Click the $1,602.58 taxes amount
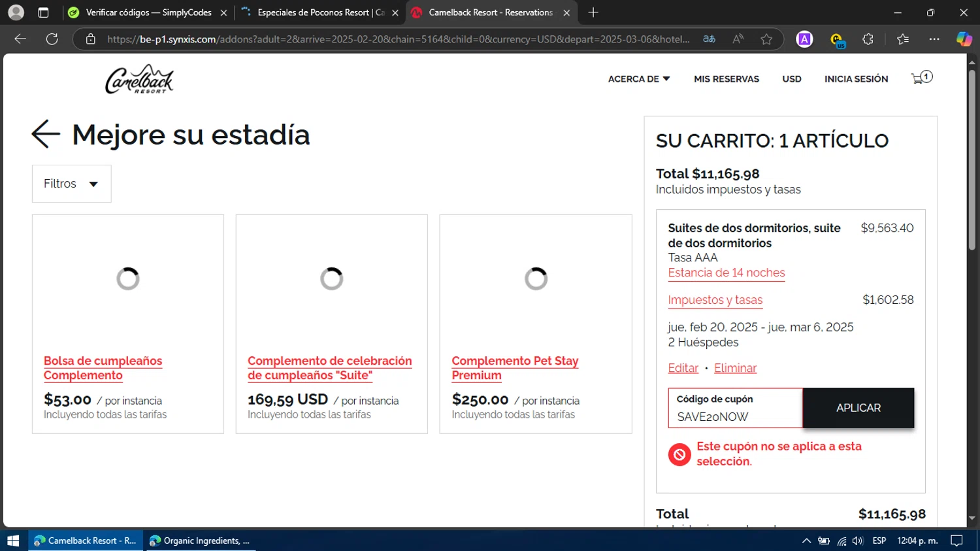The height and width of the screenshot is (551, 980). (x=888, y=300)
